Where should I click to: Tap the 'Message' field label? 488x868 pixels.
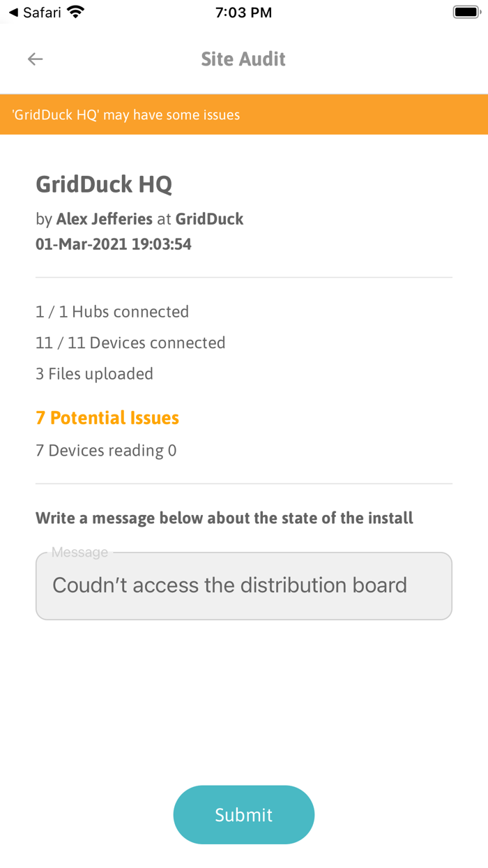(79, 552)
